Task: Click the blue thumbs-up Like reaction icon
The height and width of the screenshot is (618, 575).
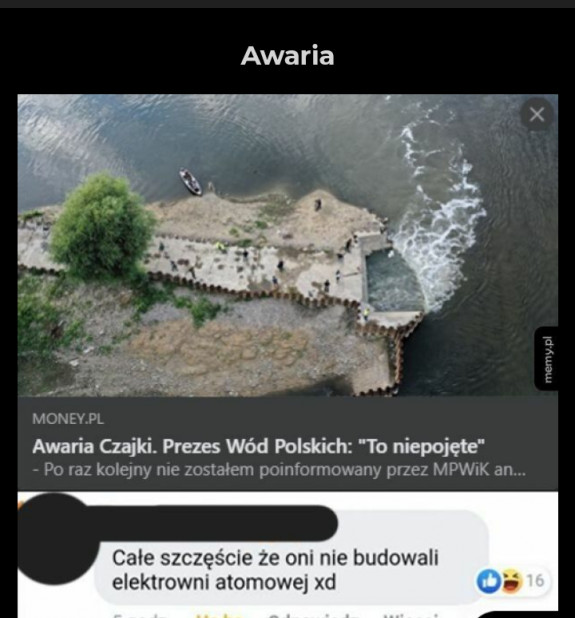Action: (x=488, y=581)
